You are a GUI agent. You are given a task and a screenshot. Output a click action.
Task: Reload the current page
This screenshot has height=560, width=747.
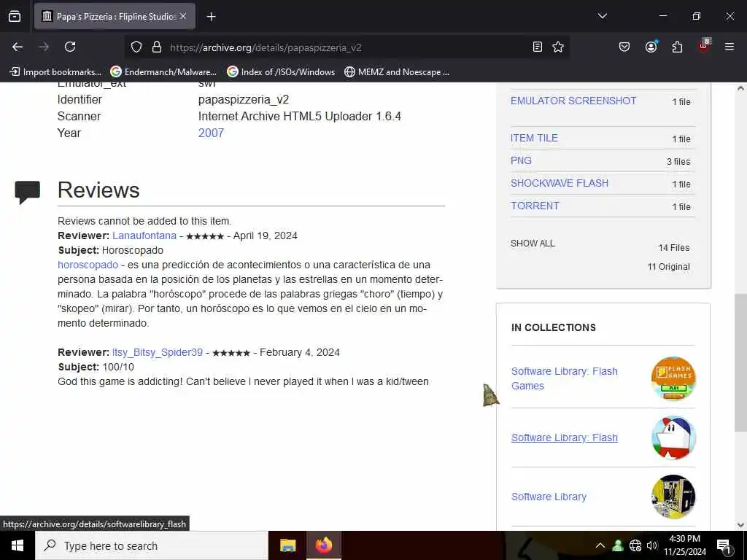70,47
